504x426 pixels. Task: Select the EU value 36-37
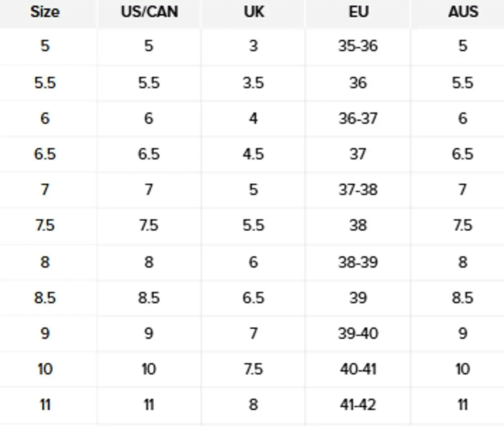[358, 118]
